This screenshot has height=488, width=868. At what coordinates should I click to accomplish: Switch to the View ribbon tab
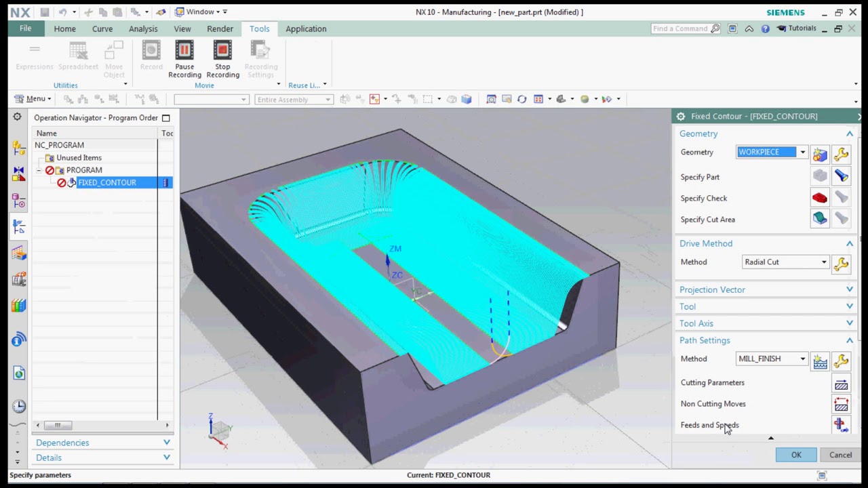pos(182,28)
